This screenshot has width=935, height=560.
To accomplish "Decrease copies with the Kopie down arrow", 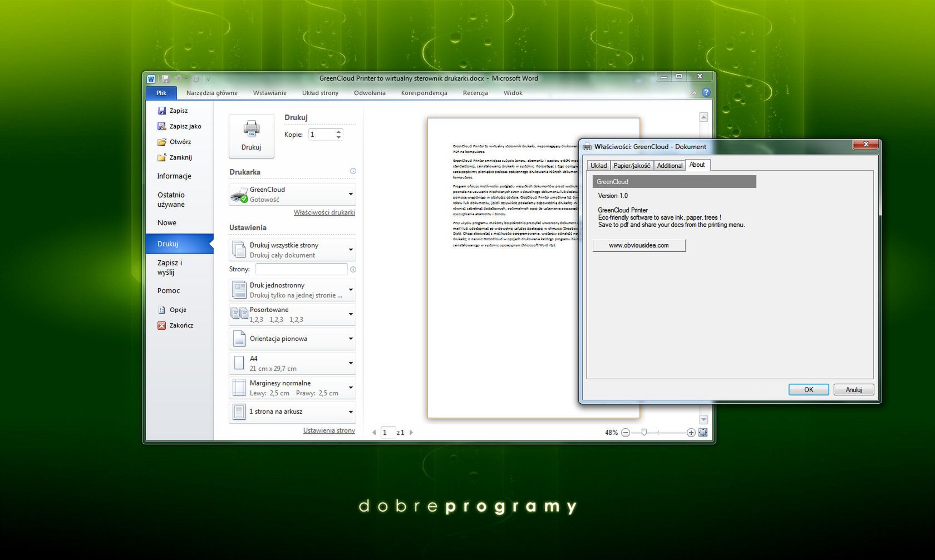I will (x=338, y=137).
